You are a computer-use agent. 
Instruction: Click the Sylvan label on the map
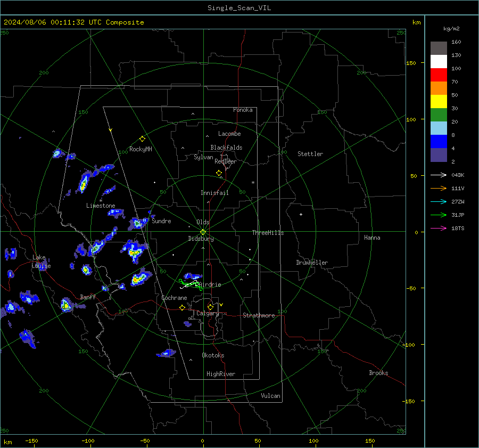pyautogui.click(x=203, y=157)
